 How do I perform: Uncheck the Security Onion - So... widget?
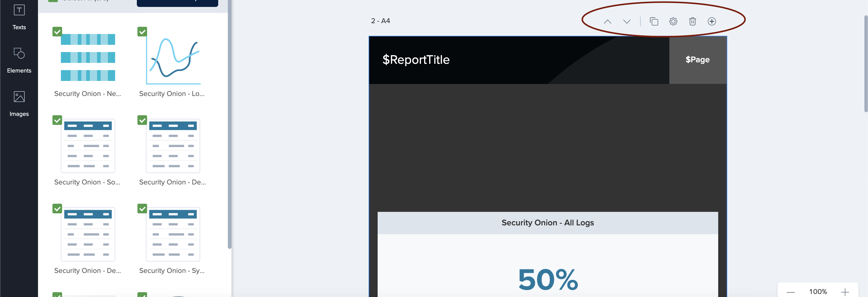[57, 120]
